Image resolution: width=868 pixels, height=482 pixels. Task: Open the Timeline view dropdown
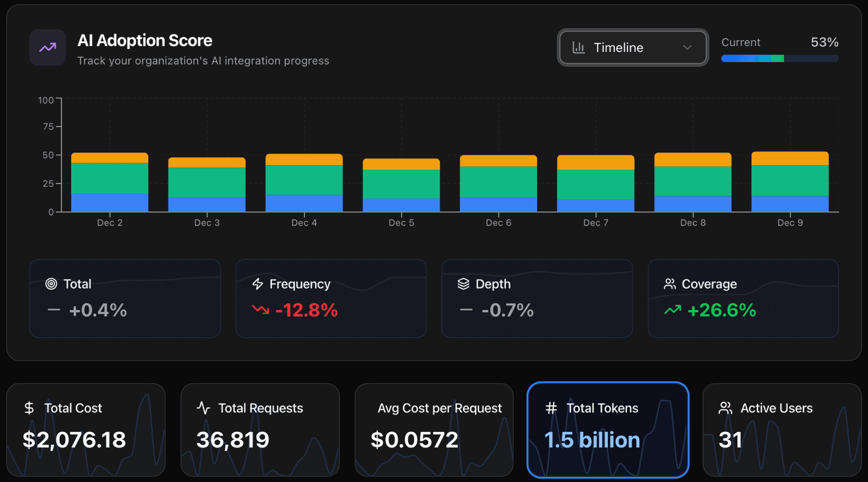coord(632,47)
